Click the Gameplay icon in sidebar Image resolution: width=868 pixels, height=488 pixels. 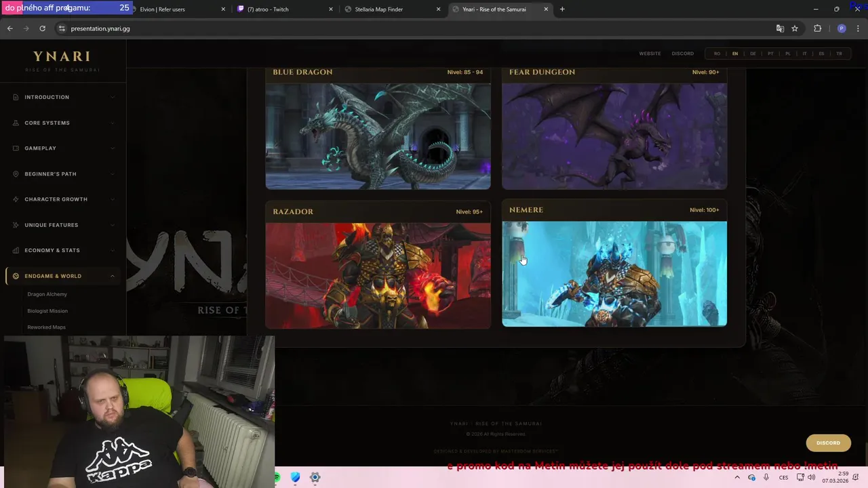coord(16,148)
